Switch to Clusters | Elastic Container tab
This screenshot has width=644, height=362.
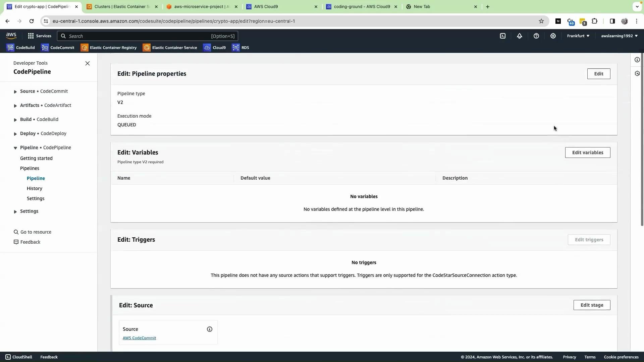(x=122, y=7)
